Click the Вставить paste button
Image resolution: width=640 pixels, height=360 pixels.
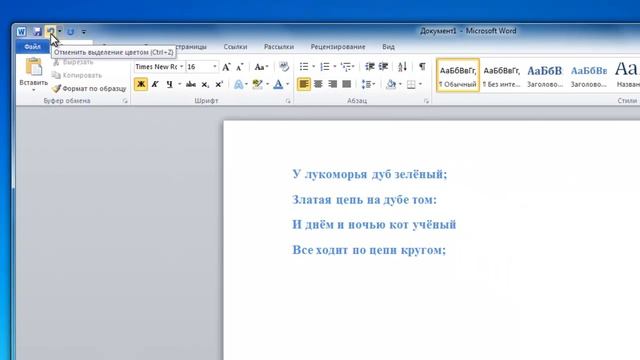(x=33, y=74)
